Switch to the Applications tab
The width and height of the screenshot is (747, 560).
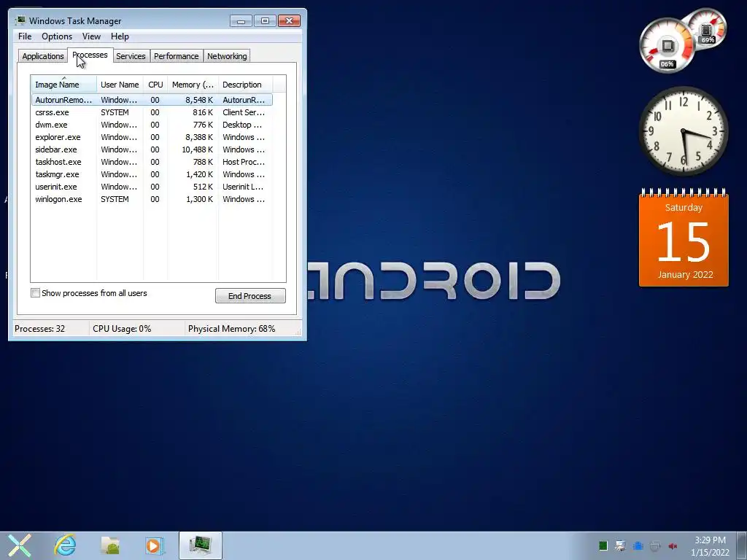(x=43, y=56)
